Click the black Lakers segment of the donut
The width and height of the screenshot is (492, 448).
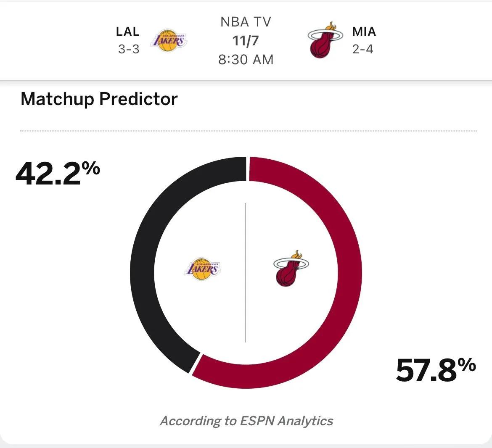[145, 252]
